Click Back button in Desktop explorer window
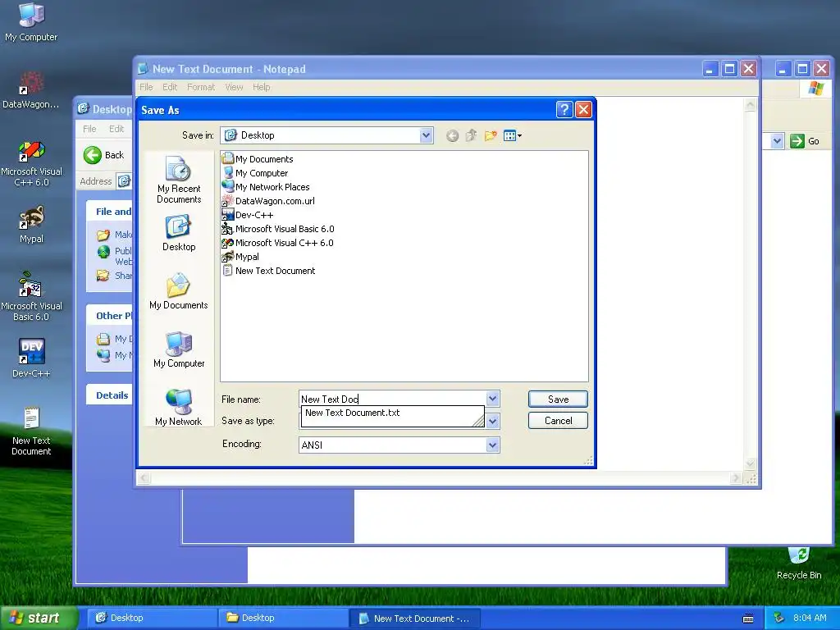Image resolution: width=840 pixels, height=630 pixels. point(104,155)
